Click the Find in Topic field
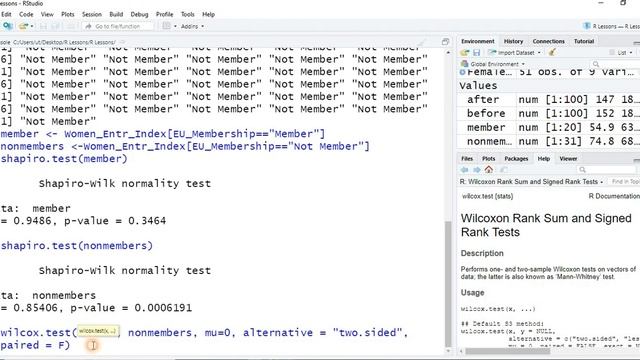The image size is (640, 360). click(x=624, y=182)
